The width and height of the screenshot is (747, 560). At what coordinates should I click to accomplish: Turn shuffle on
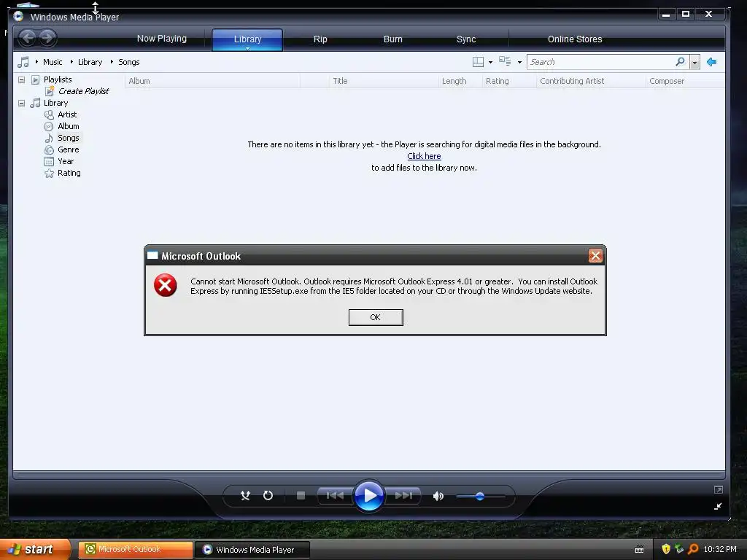point(245,496)
